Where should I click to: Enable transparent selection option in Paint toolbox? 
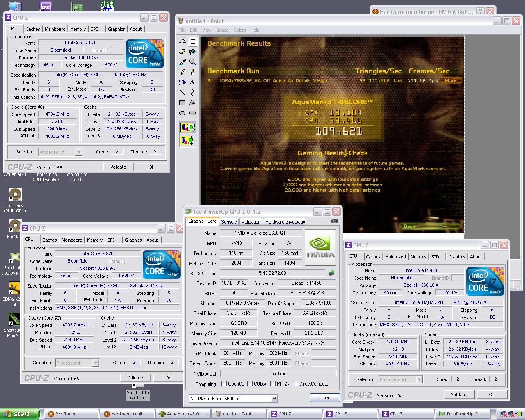click(187, 141)
